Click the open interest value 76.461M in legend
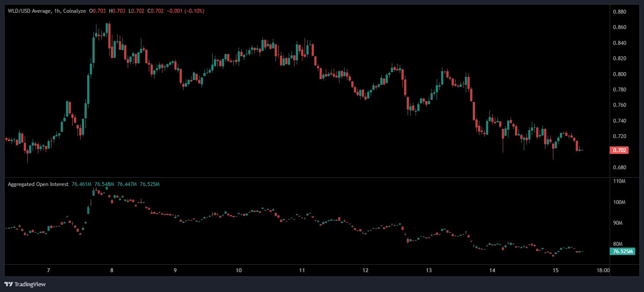This screenshot has width=644, height=292. [x=81, y=184]
